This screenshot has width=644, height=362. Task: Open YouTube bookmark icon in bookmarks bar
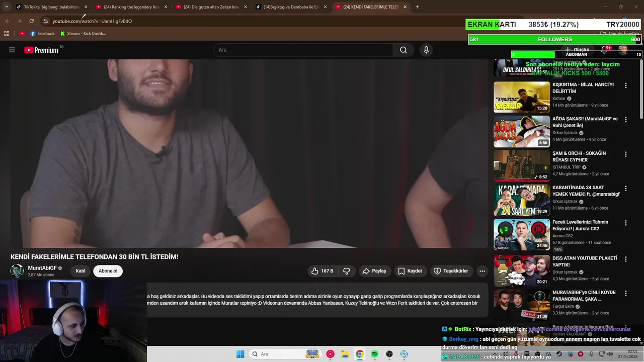(x=22, y=34)
